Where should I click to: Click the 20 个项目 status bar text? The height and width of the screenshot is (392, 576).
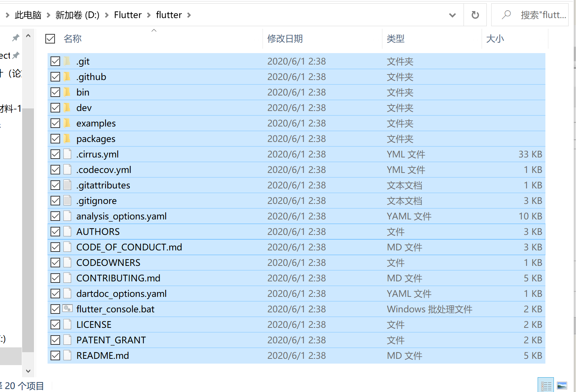(x=24, y=386)
